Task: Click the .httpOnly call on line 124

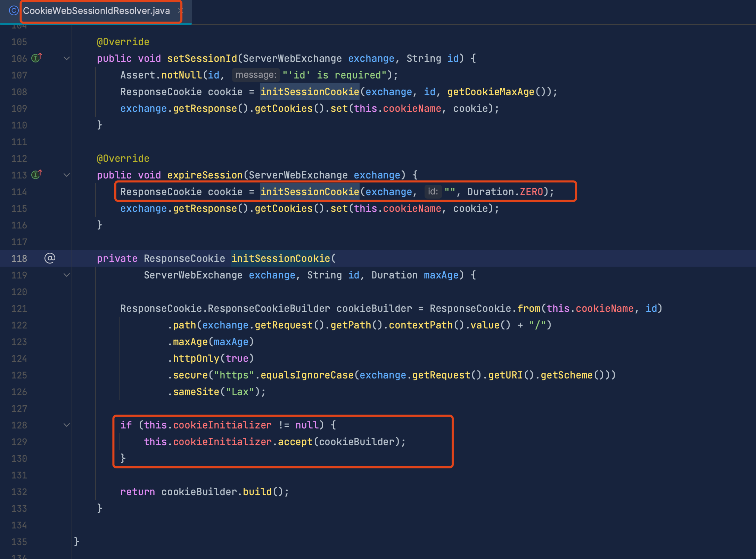Action: 193,358
